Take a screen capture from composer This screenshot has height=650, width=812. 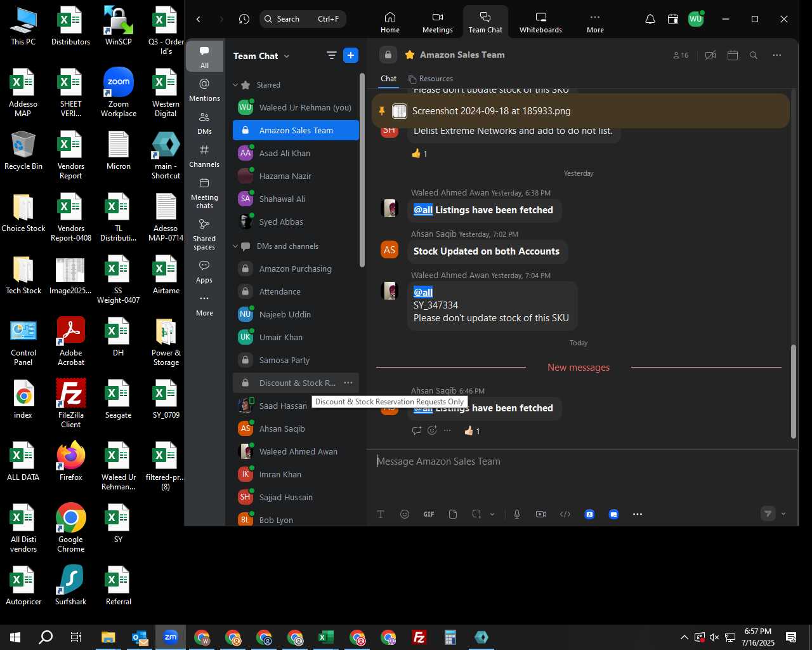coord(476,514)
